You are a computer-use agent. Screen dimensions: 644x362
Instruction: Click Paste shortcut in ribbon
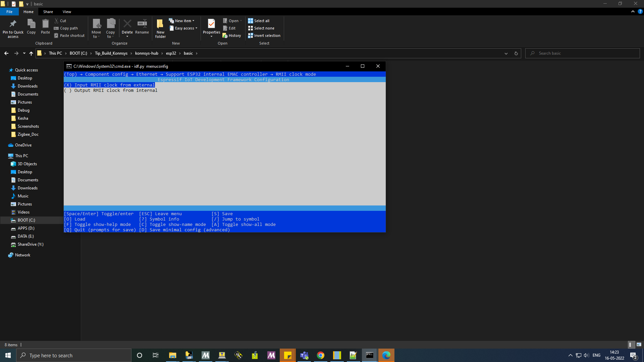tap(69, 36)
